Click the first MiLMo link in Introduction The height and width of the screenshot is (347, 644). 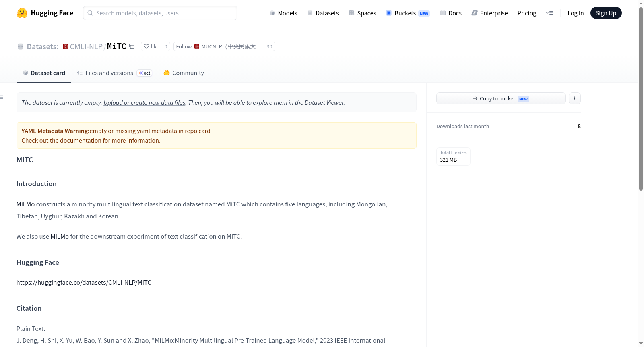(x=25, y=204)
